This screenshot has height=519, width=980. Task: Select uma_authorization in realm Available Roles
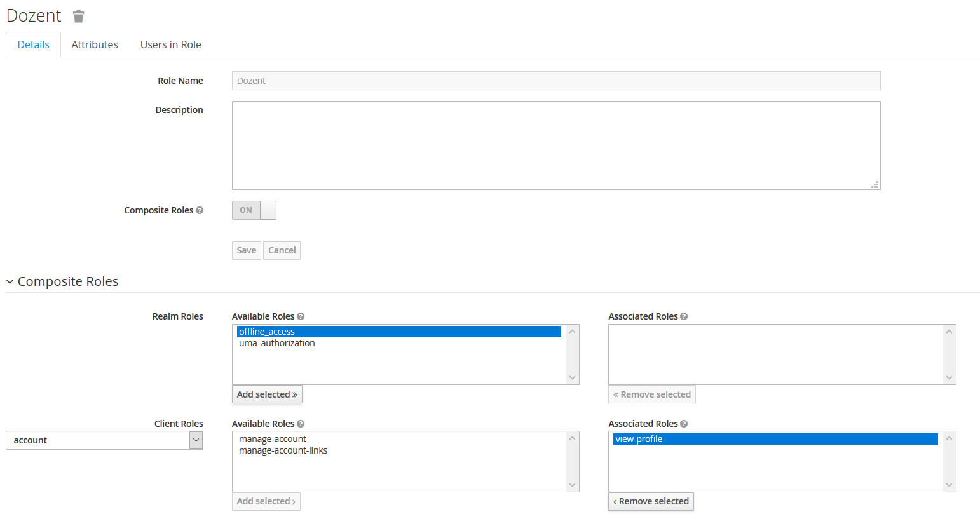[399, 343]
